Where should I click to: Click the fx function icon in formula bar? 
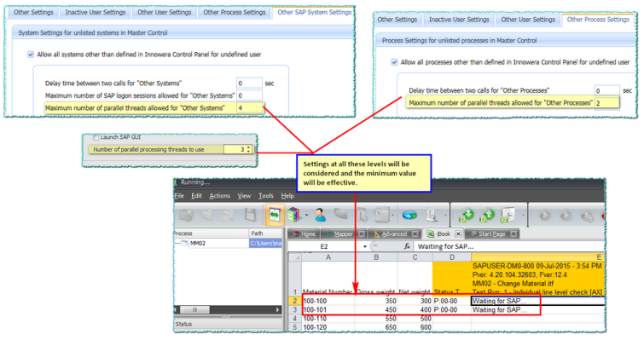(407, 246)
